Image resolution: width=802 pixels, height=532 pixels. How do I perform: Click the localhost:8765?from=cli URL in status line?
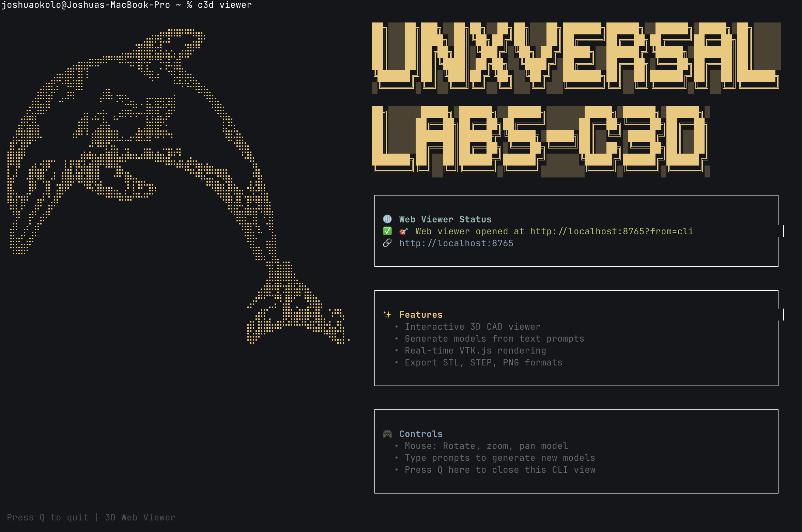[x=612, y=232]
